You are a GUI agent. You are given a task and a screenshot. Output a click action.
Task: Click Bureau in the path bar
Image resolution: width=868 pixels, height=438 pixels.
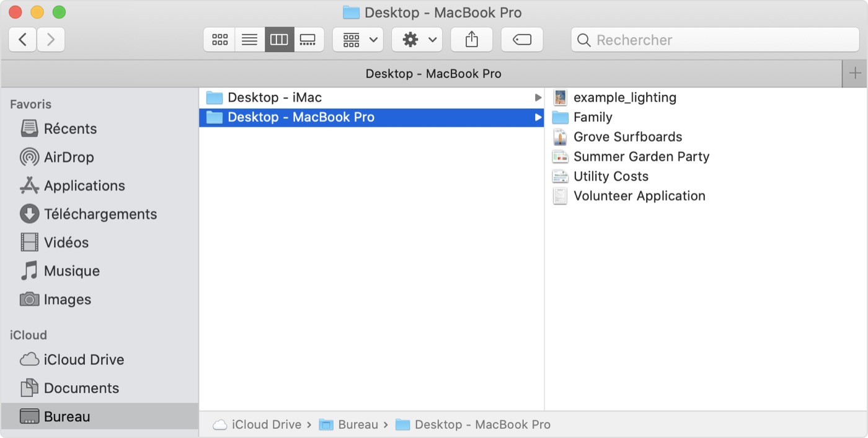[348, 424]
